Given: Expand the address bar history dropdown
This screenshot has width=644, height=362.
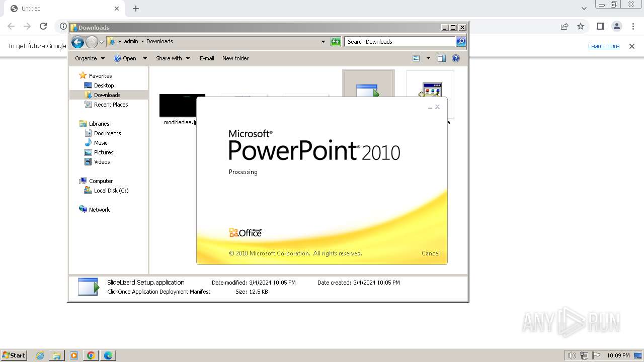Looking at the screenshot, I should [323, 42].
